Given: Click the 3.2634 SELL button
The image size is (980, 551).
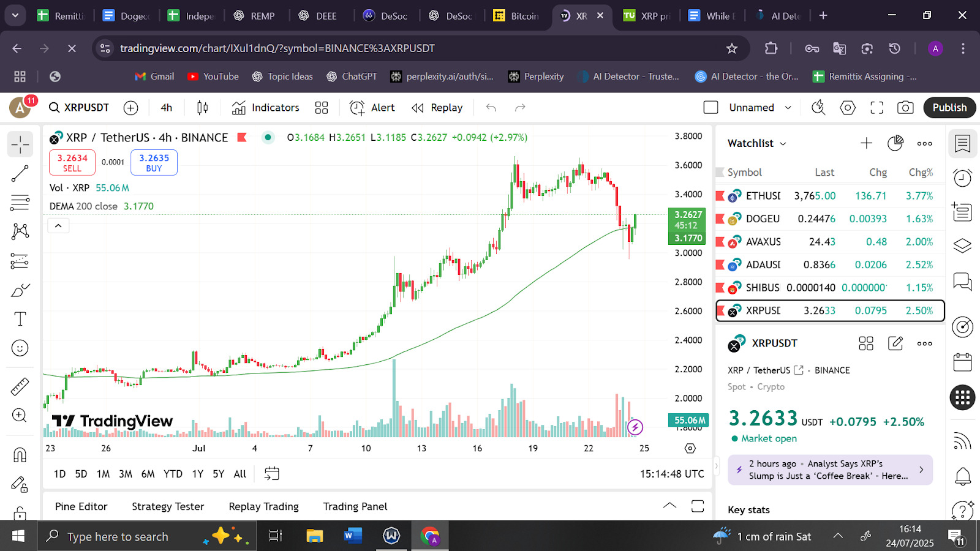Looking at the screenshot, I should pos(72,163).
